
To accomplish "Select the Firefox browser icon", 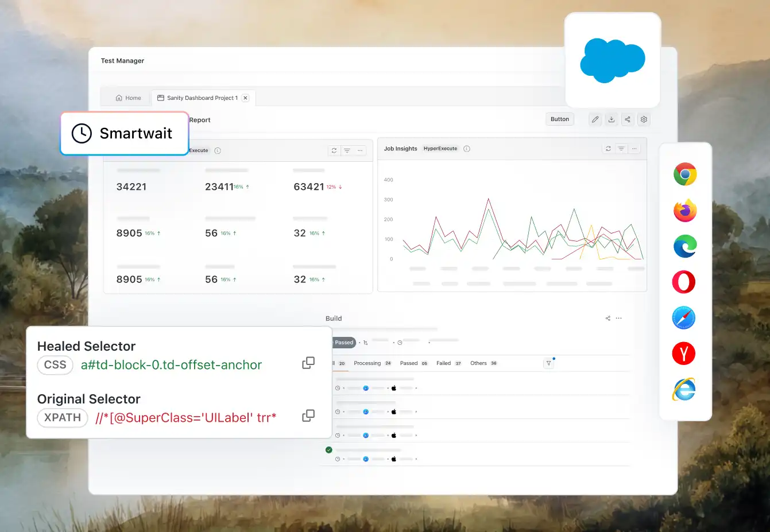I will pyautogui.click(x=685, y=211).
